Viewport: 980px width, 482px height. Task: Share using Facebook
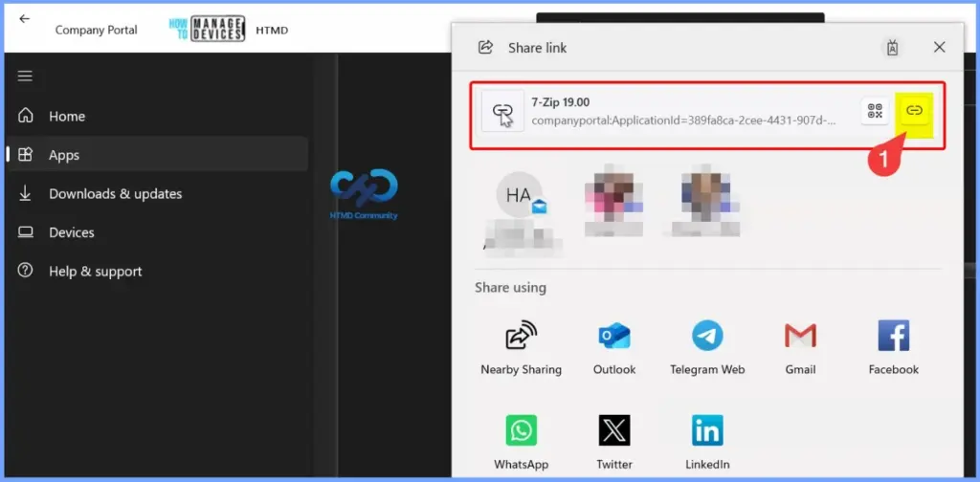tap(893, 347)
